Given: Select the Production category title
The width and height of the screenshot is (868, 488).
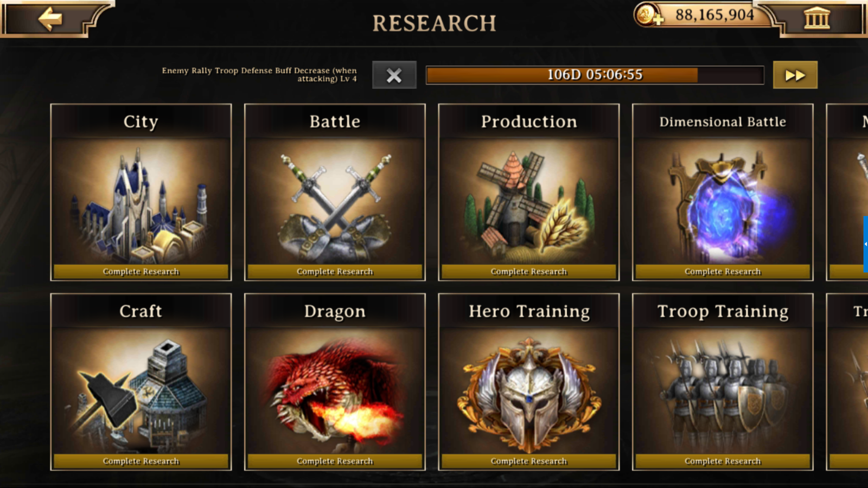Looking at the screenshot, I should [529, 121].
